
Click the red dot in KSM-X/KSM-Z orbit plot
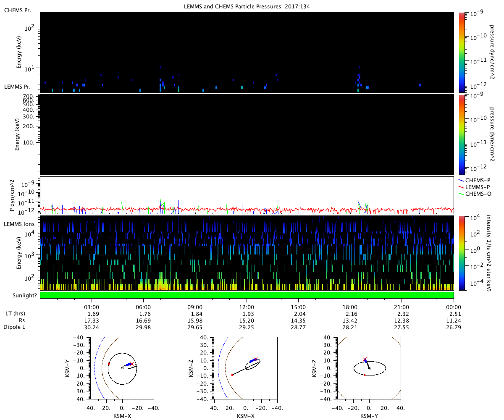(x=232, y=375)
